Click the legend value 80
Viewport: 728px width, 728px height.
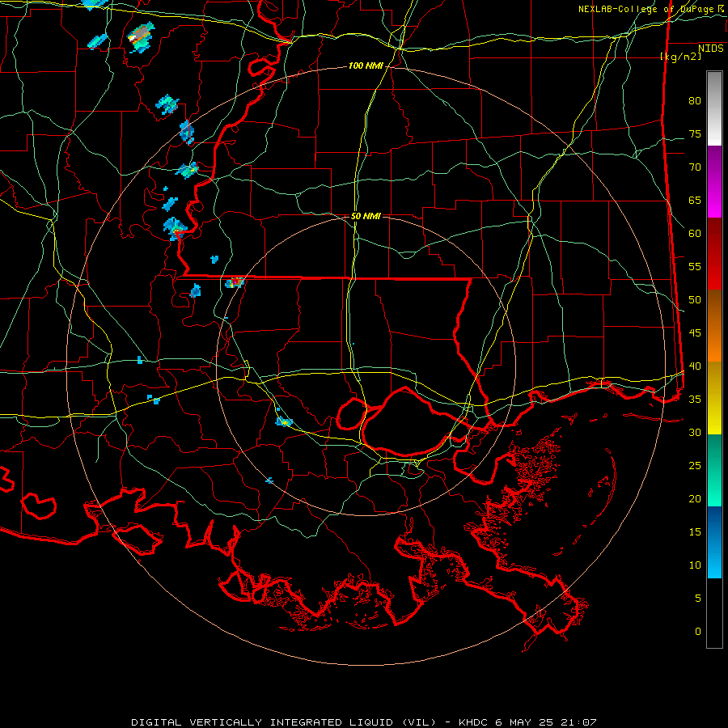[x=695, y=101]
